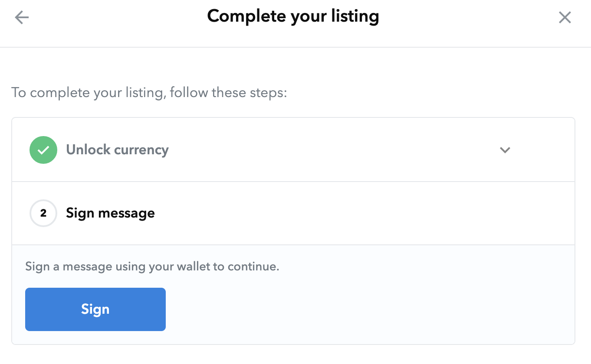Select the Unlock currency step row

click(293, 149)
